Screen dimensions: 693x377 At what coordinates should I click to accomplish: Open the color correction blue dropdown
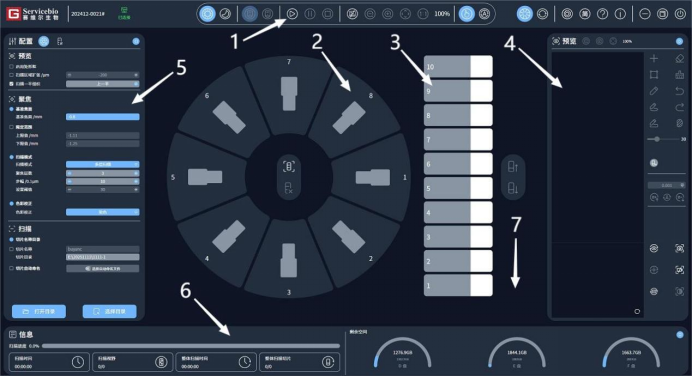[103, 212]
